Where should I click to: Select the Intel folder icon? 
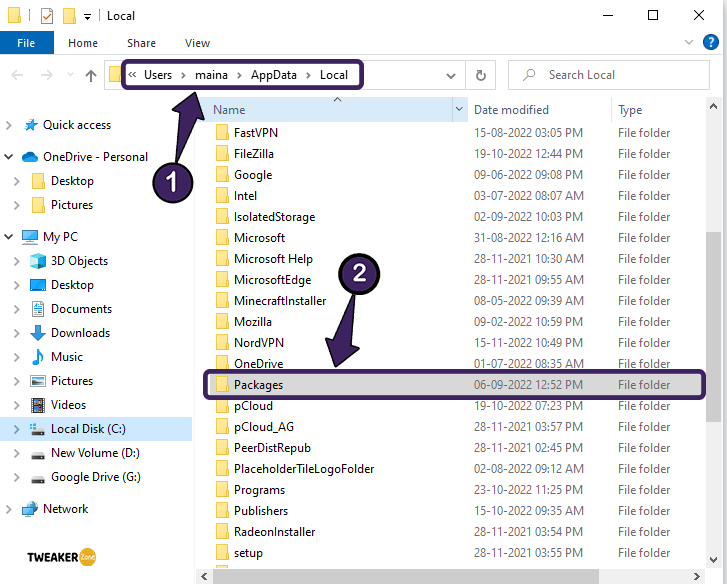[x=222, y=196]
